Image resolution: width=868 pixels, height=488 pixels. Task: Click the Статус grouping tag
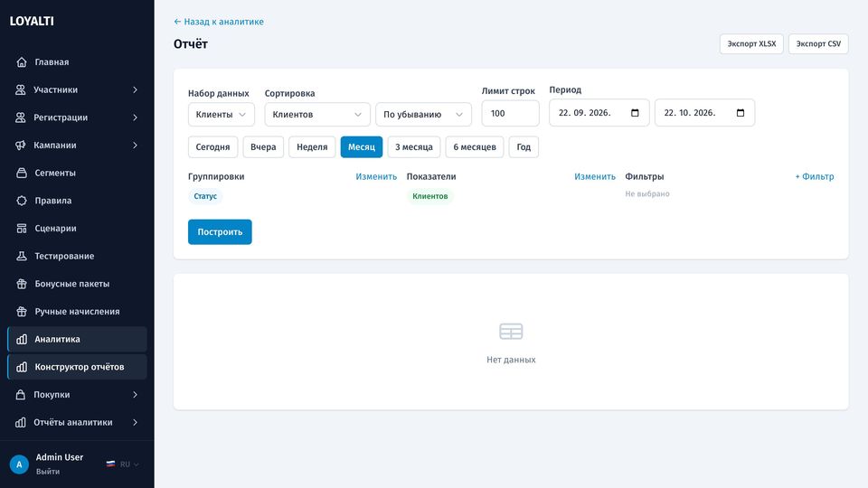[x=205, y=196]
